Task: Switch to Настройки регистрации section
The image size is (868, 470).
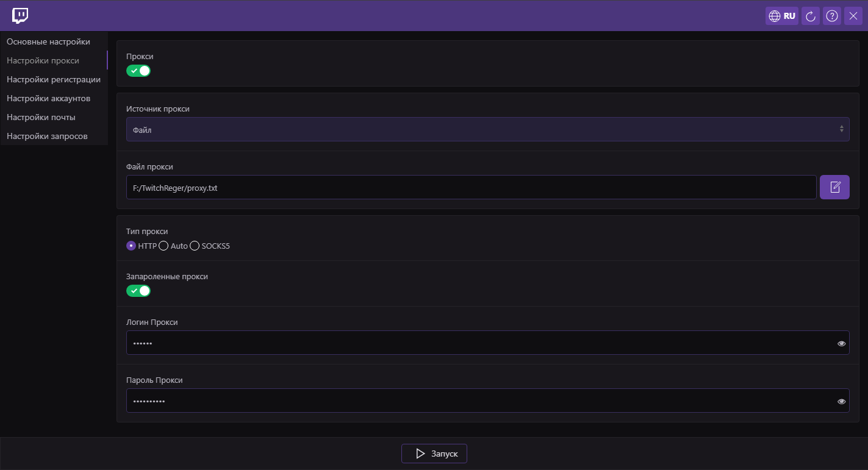Action: tap(54, 79)
